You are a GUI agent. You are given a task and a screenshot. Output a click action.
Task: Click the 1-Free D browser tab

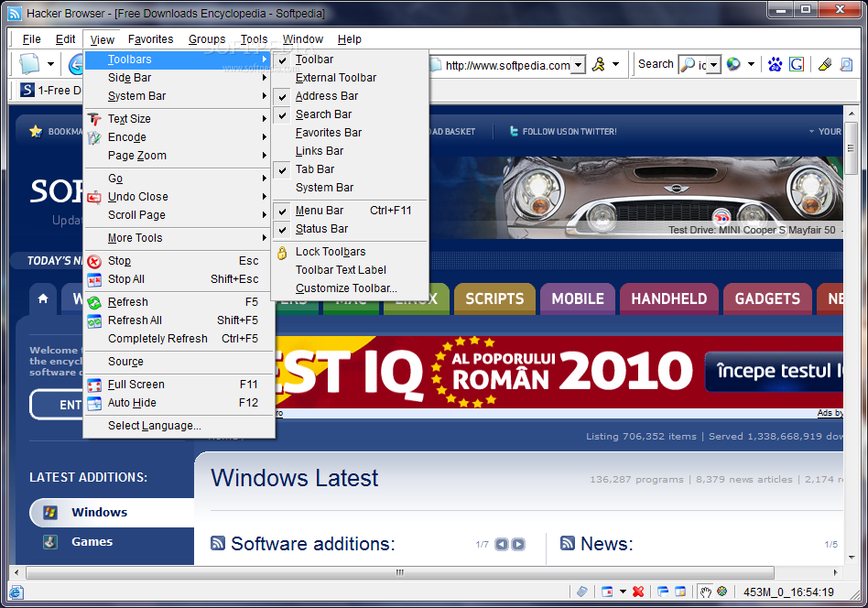click(49, 91)
